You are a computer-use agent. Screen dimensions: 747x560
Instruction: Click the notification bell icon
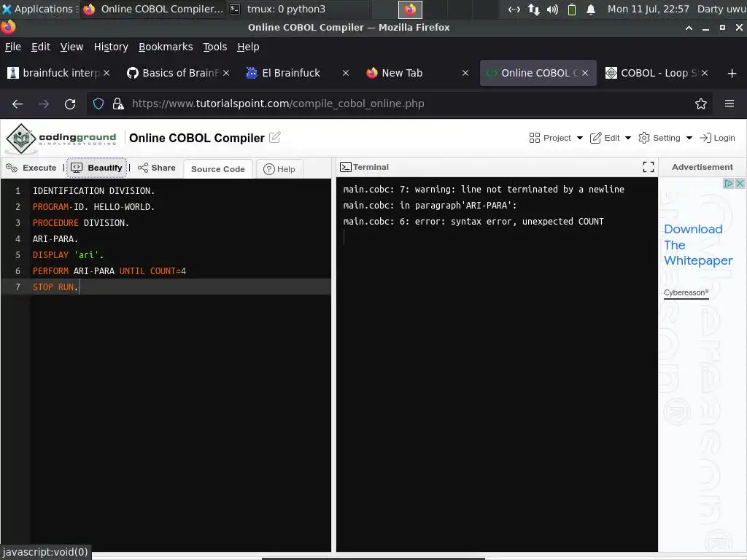click(591, 9)
